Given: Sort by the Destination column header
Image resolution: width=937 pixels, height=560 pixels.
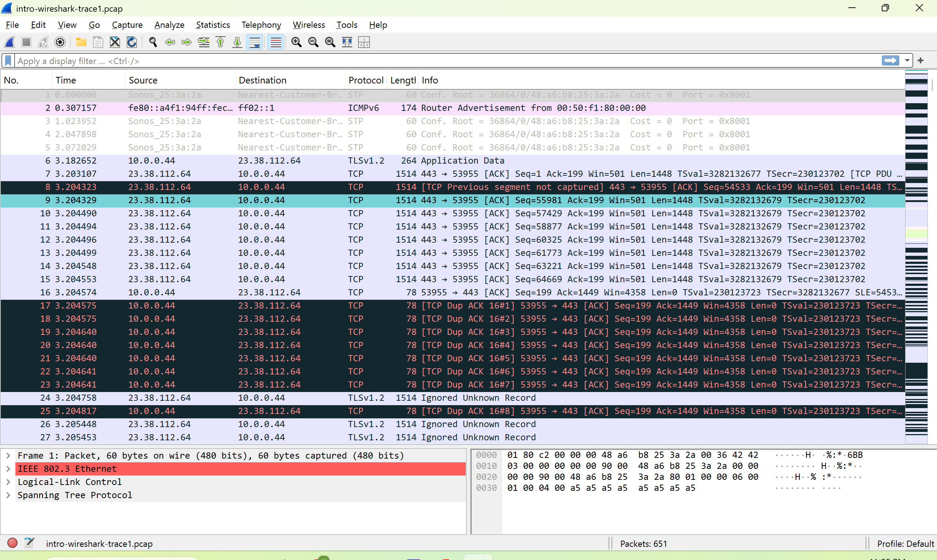Looking at the screenshot, I should tap(291, 80).
